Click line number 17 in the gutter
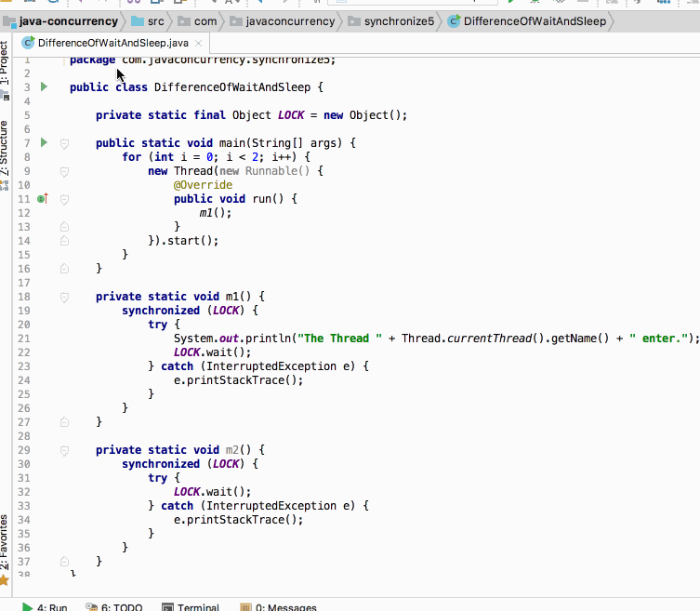The width and height of the screenshot is (700, 611). (24, 283)
